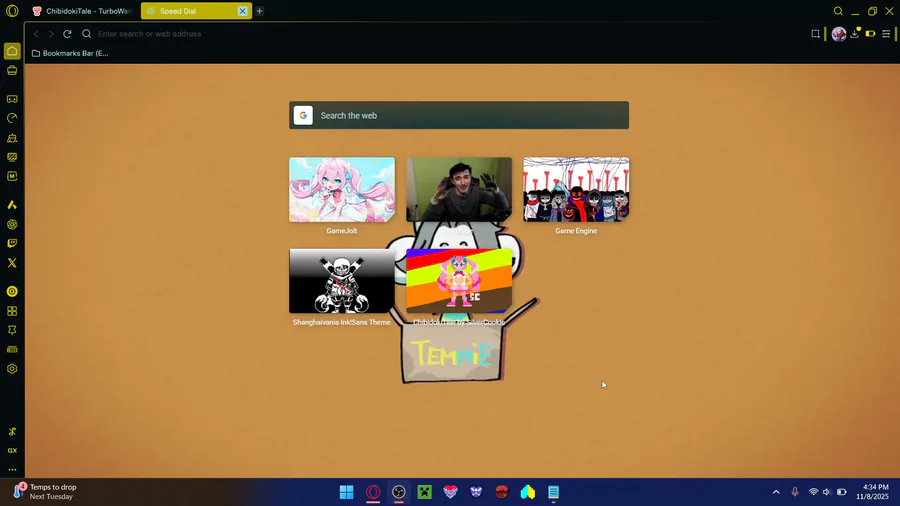Open the Easy Setup lines icon

pyautogui.click(x=886, y=34)
